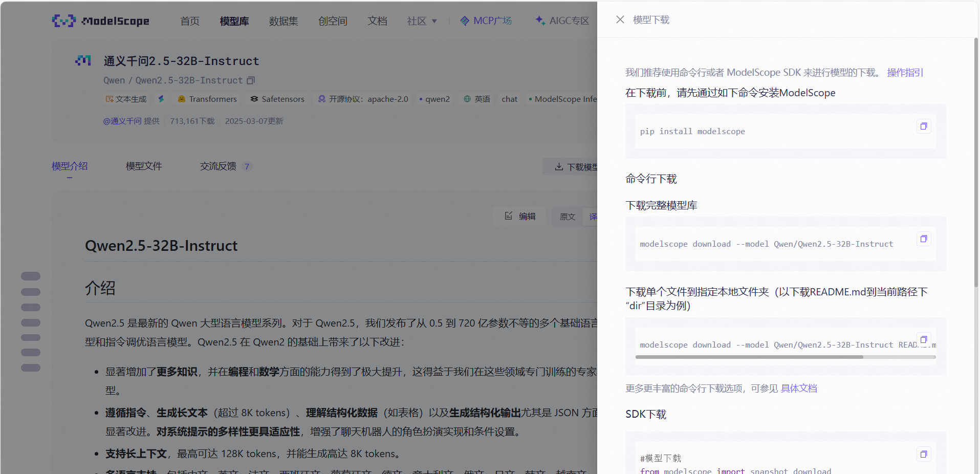This screenshot has width=980, height=474.
Task: Open the 交流反馈 feedback tab
Action: (x=217, y=166)
